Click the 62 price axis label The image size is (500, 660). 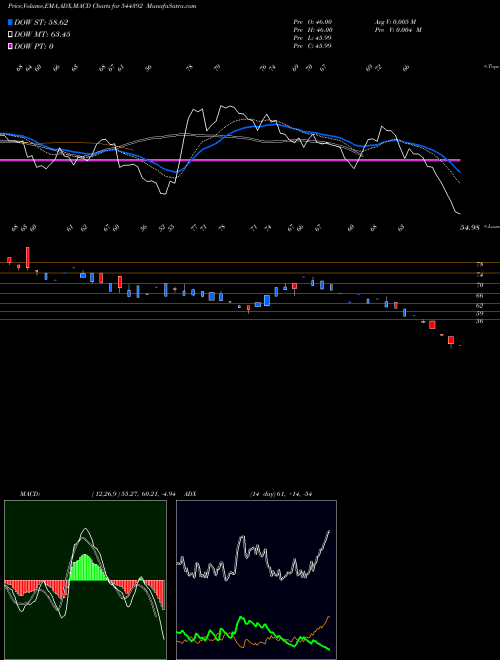(479, 306)
